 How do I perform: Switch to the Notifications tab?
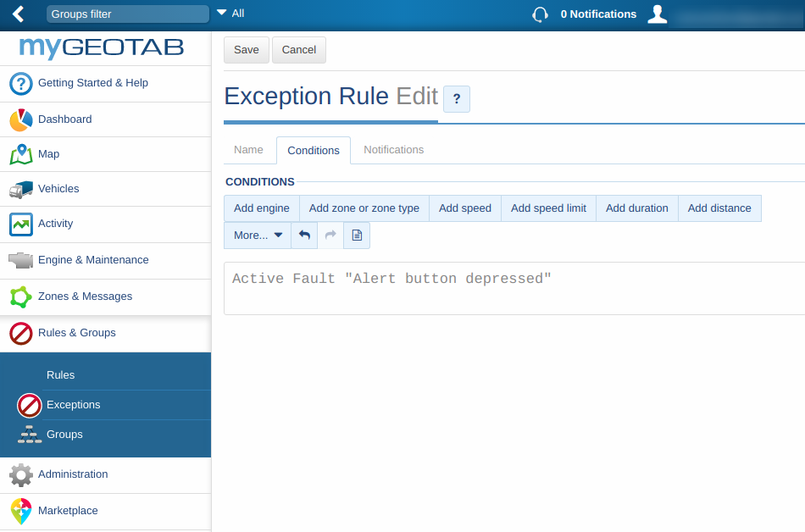pyautogui.click(x=393, y=150)
